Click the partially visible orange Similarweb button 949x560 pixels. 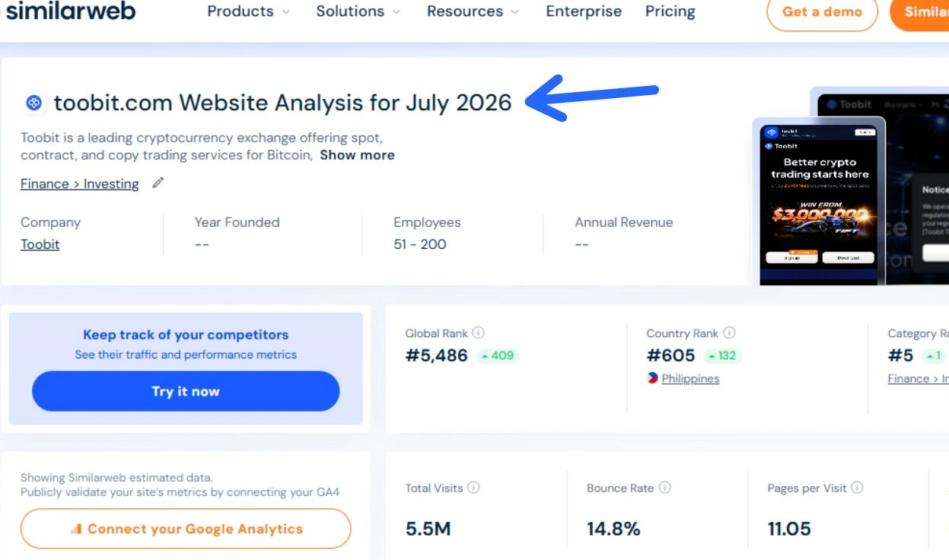tap(920, 12)
